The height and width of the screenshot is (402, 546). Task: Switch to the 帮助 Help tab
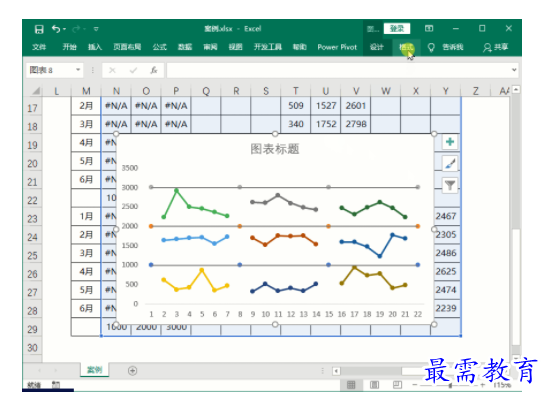click(299, 47)
